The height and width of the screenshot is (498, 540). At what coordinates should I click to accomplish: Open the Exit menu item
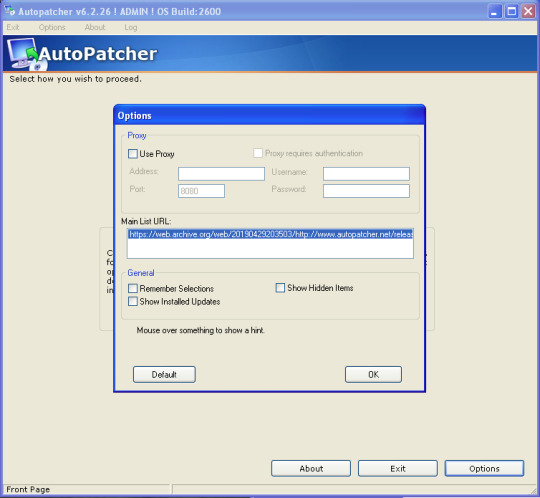[13, 27]
